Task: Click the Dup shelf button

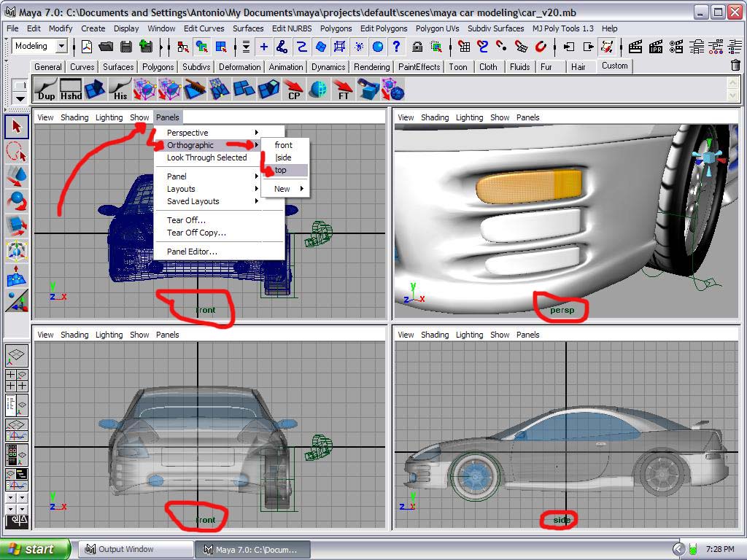Action: (x=46, y=90)
